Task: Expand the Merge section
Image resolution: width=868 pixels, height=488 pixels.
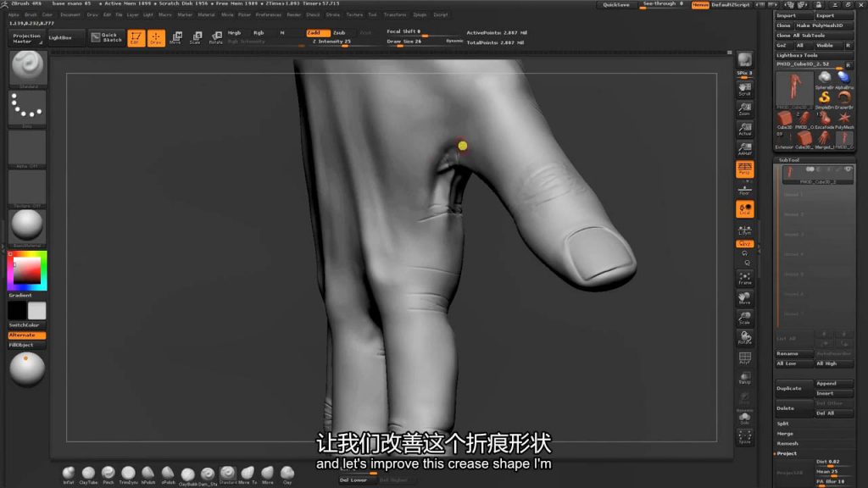Action: [x=785, y=434]
